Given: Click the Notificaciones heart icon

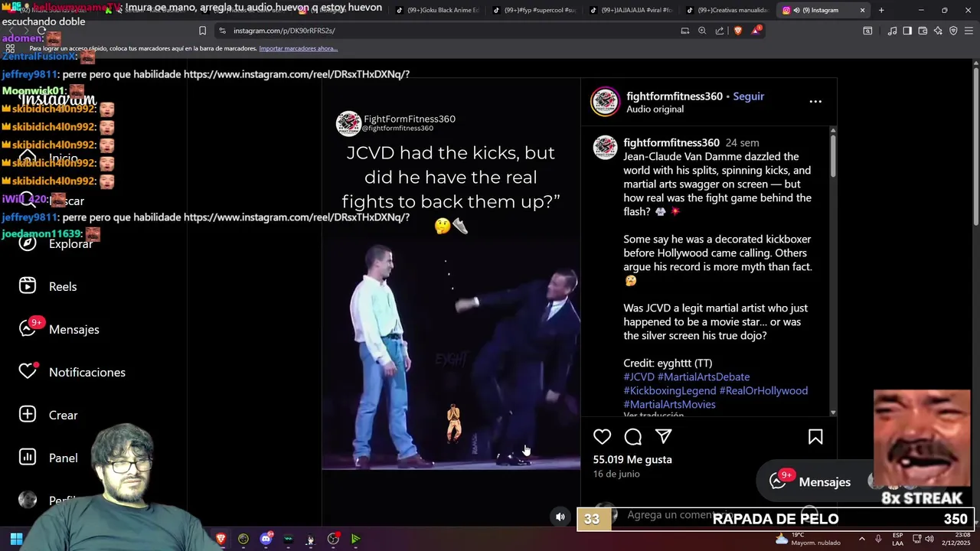Looking at the screenshot, I should click(x=28, y=371).
